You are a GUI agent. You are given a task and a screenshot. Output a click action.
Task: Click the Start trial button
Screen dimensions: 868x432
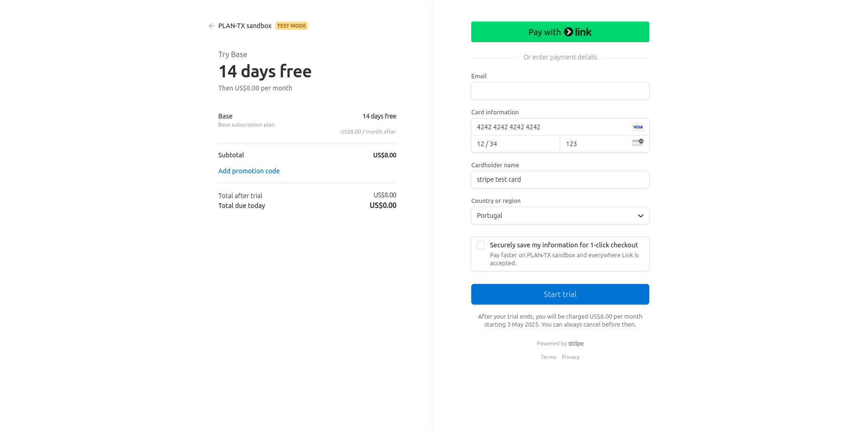click(x=560, y=294)
